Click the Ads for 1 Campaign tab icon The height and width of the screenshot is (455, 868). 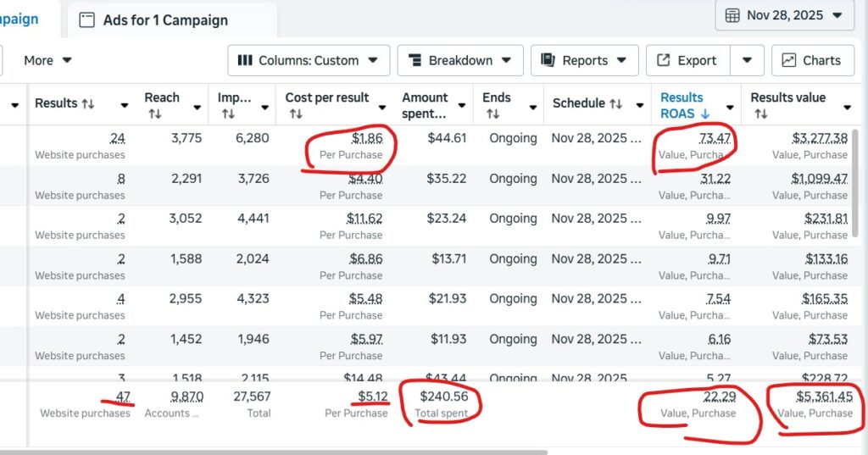tap(86, 20)
